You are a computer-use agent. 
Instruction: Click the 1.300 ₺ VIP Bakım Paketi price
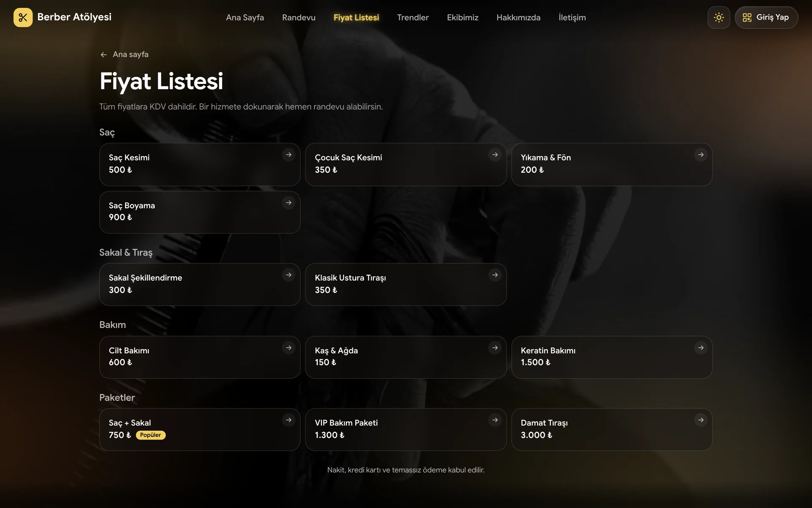(x=329, y=435)
